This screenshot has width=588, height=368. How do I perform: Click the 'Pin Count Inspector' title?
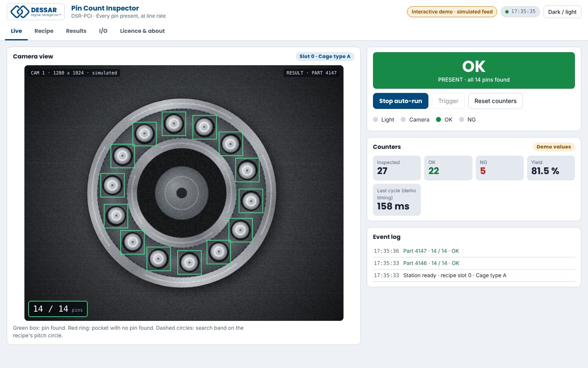click(105, 8)
